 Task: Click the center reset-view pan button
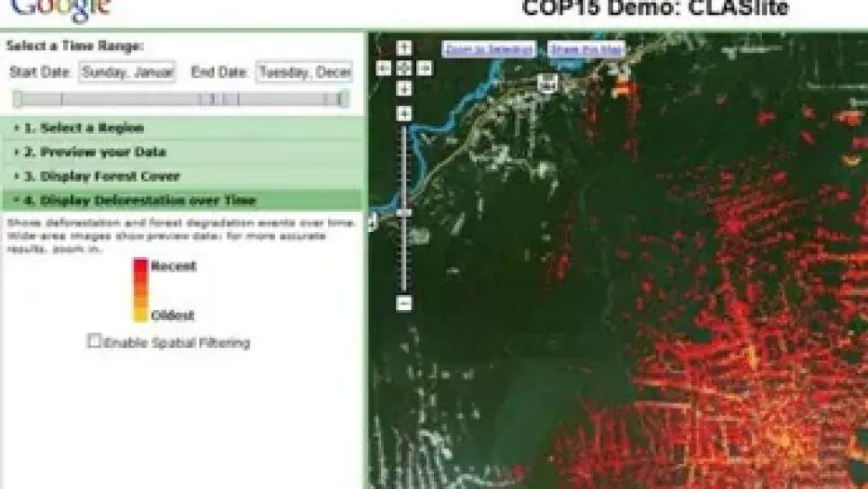coord(404,68)
